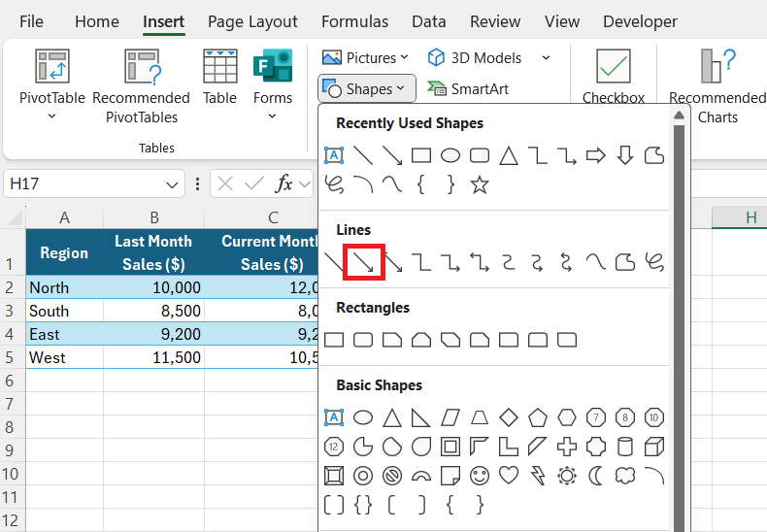
Task: Open the 3D Models dropdown arrow
Action: pyautogui.click(x=546, y=57)
